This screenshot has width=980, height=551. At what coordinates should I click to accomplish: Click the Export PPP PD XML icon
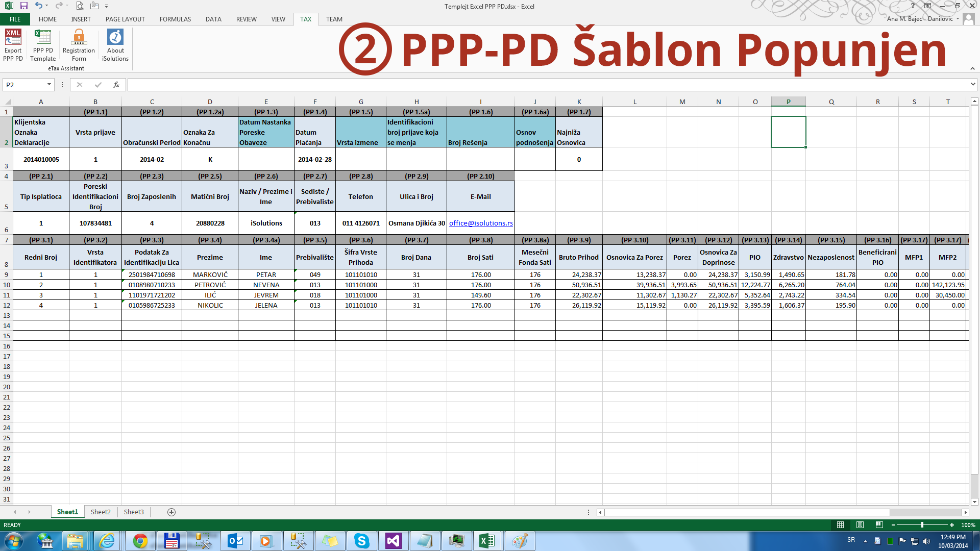pyautogui.click(x=13, y=37)
